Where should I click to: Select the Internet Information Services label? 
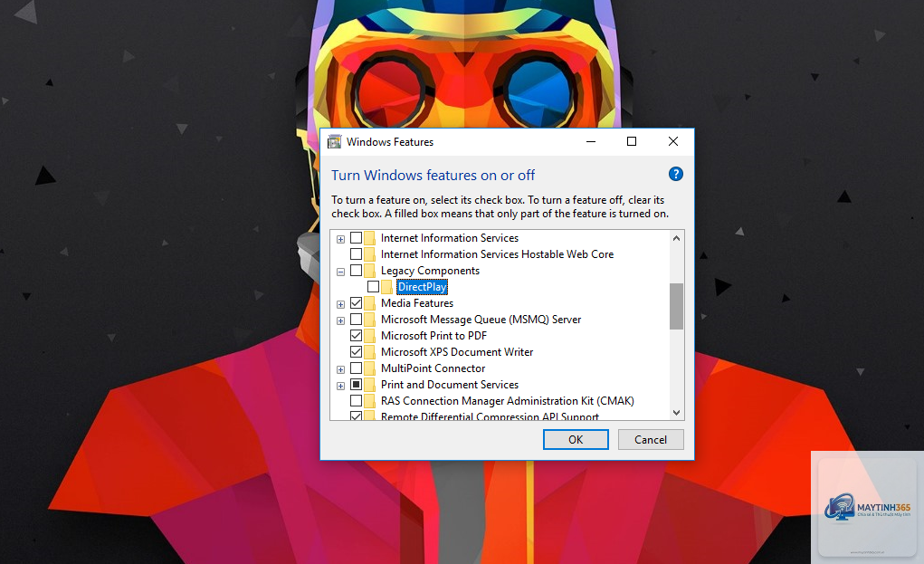[450, 238]
